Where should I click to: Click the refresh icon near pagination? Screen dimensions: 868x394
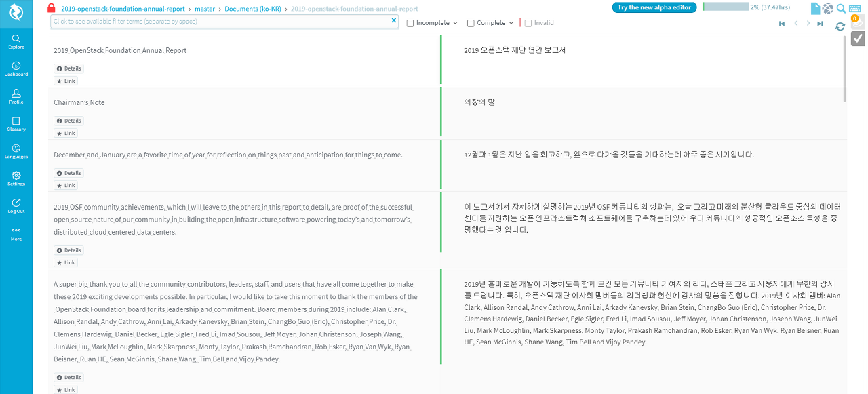tap(840, 26)
